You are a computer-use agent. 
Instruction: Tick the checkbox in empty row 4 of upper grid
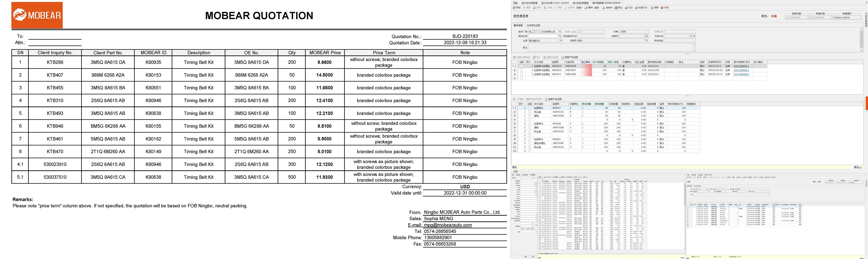pyautogui.click(x=522, y=78)
